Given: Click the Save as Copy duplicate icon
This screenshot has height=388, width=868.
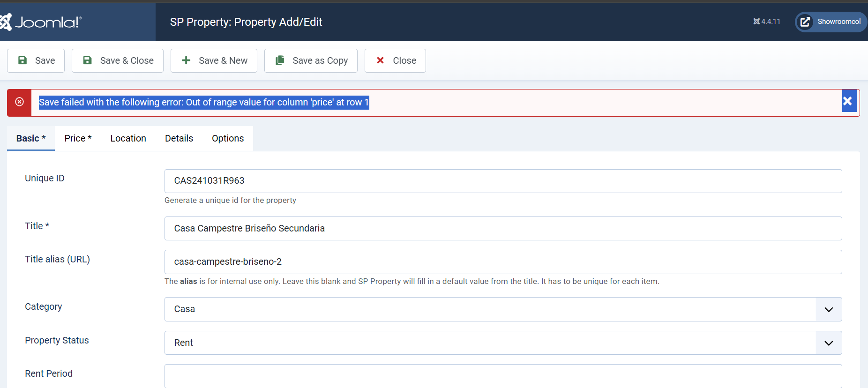Looking at the screenshot, I should [x=280, y=60].
